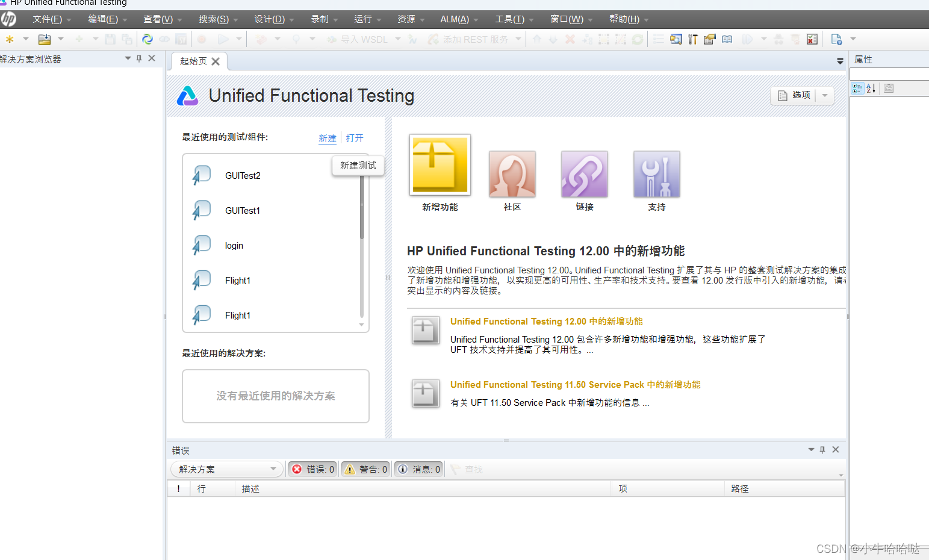929x560 pixels.
Task: Open the UFT 11.50 Service Pack new features link
Action: [x=576, y=385]
